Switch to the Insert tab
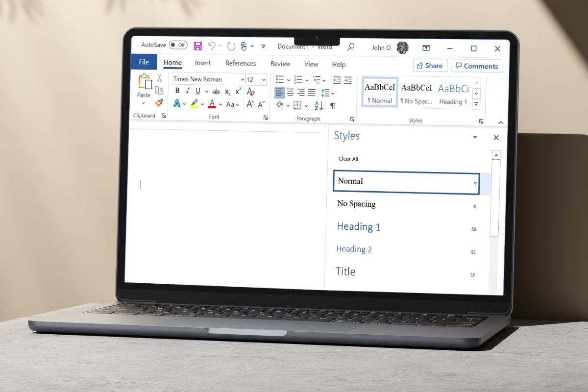The image size is (588, 392). (x=203, y=63)
